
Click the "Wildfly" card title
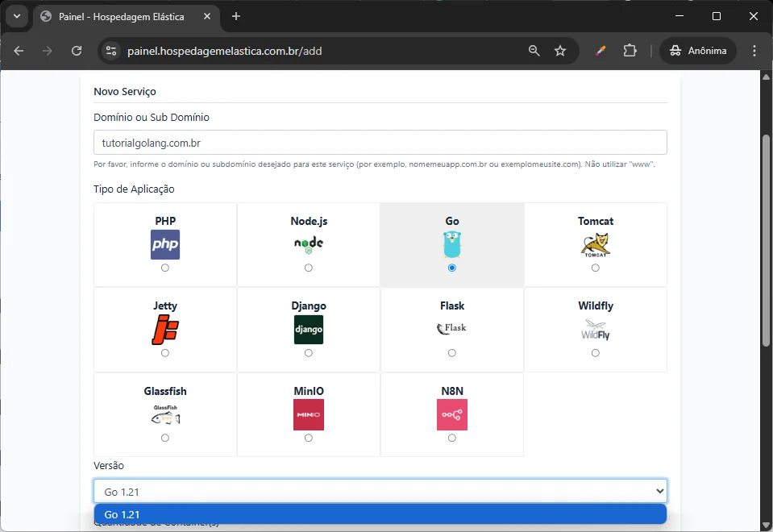click(x=596, y=305)
